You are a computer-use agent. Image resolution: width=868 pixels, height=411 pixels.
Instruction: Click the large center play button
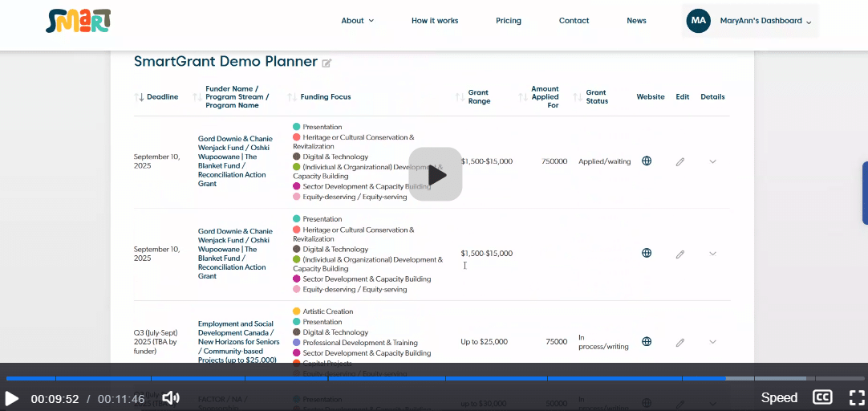click(436, 174)
